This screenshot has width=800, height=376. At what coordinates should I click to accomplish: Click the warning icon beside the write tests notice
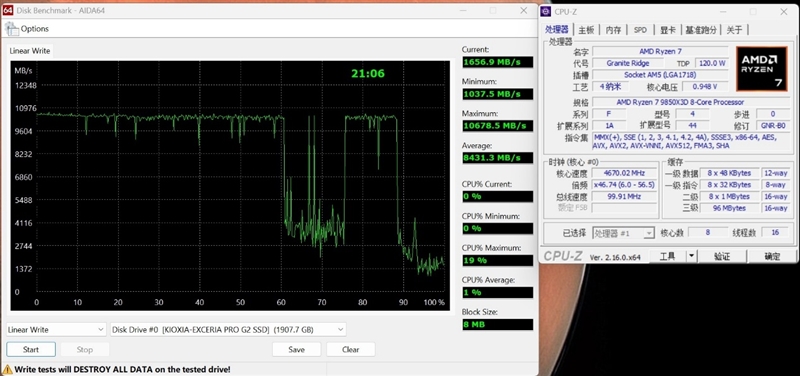point(7,369)
